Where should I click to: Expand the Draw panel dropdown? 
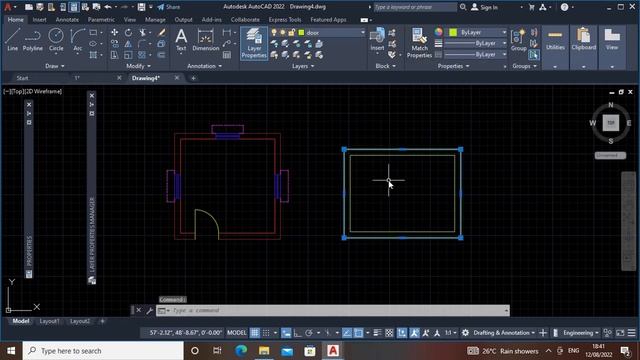tap(54, 66)
